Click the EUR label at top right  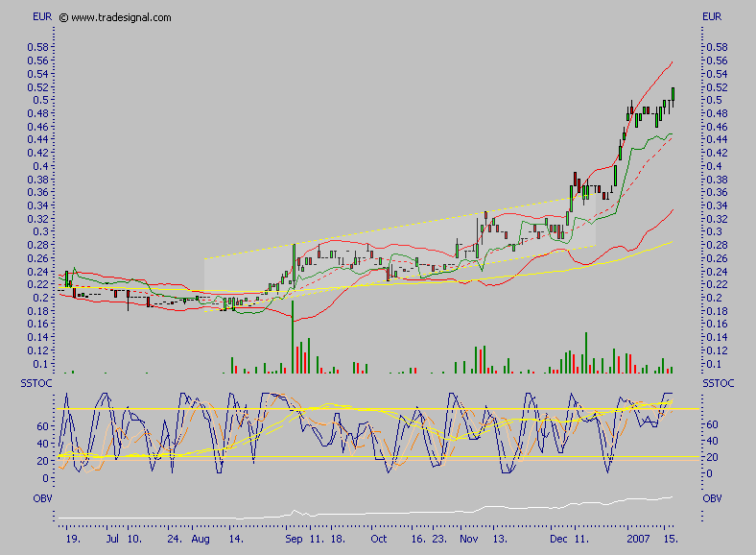point(712,17)
